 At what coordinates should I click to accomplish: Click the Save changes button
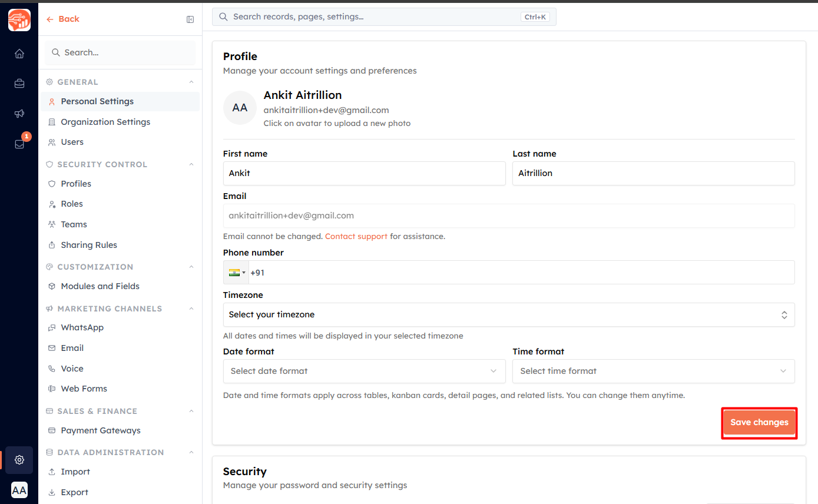759,422
